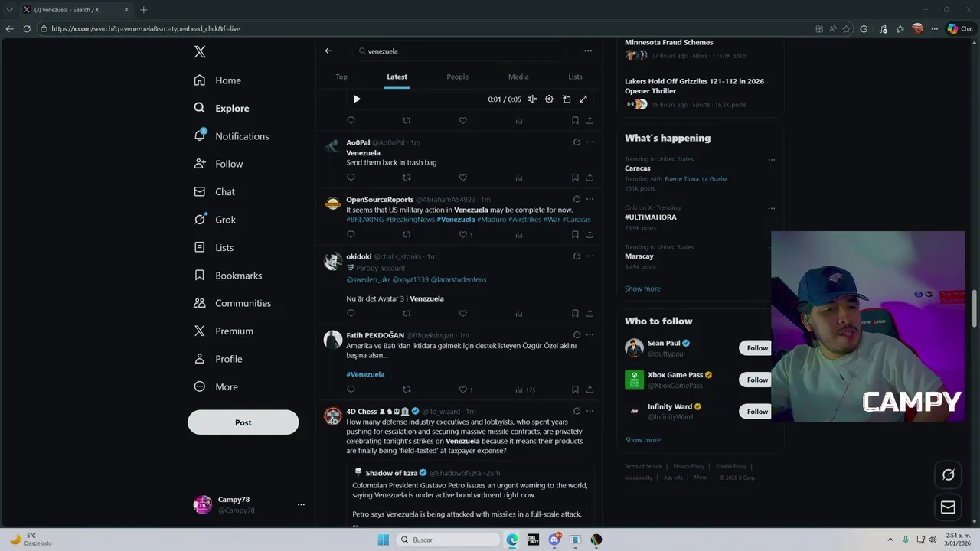
Task: Open Campy78 account options ellipsis
Action: 301,505
